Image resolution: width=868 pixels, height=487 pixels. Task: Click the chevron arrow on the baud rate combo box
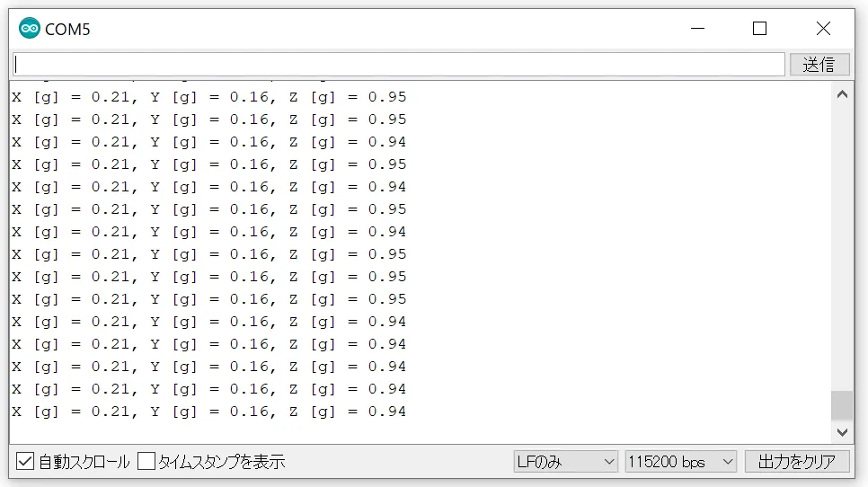click(727, 462)
